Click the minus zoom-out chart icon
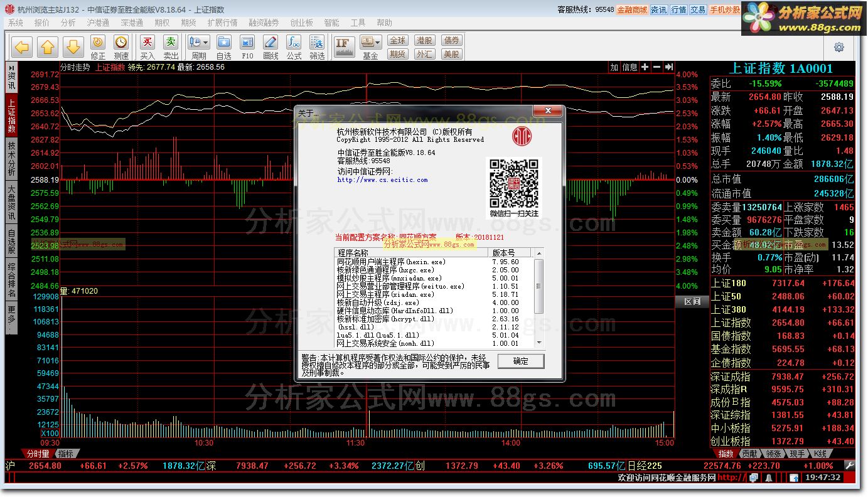 pos(656,67)
